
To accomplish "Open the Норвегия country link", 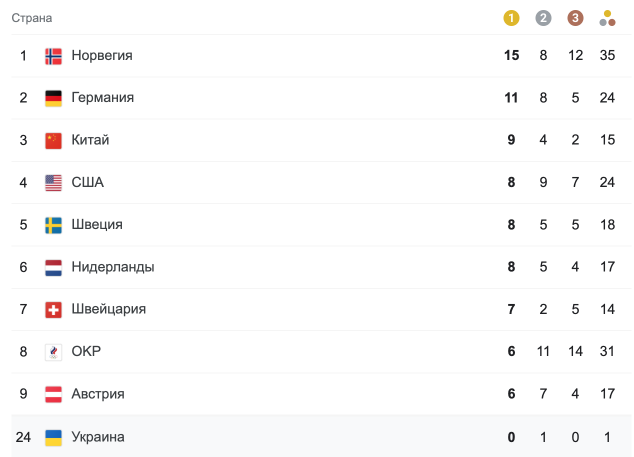I will tap(102, 56).
